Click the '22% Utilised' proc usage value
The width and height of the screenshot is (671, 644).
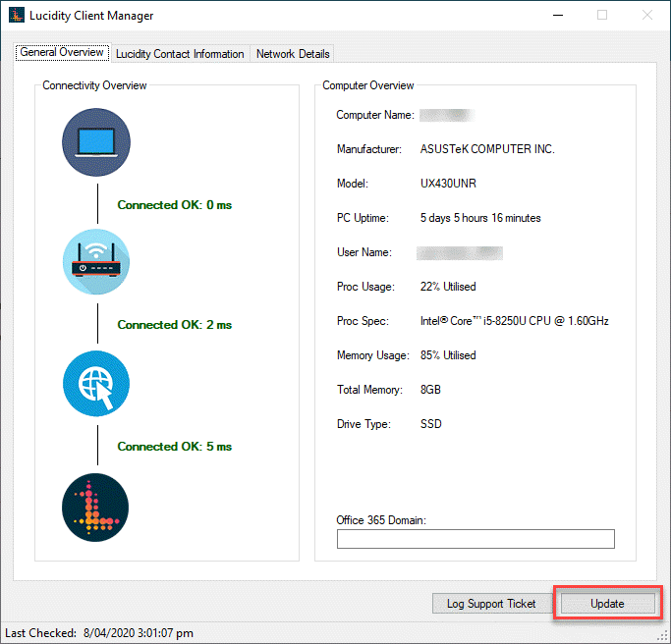click(448, 287)
